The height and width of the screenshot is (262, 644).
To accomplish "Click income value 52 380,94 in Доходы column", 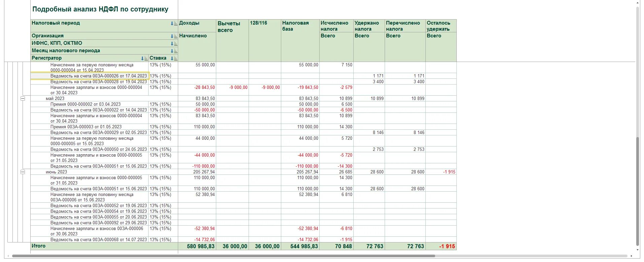I will (205, 195).
